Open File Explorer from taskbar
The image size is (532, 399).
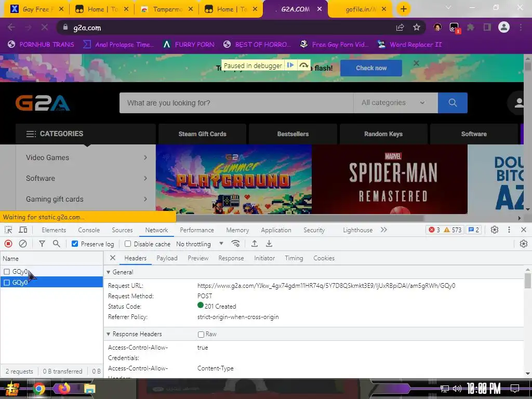pos(89,389)
